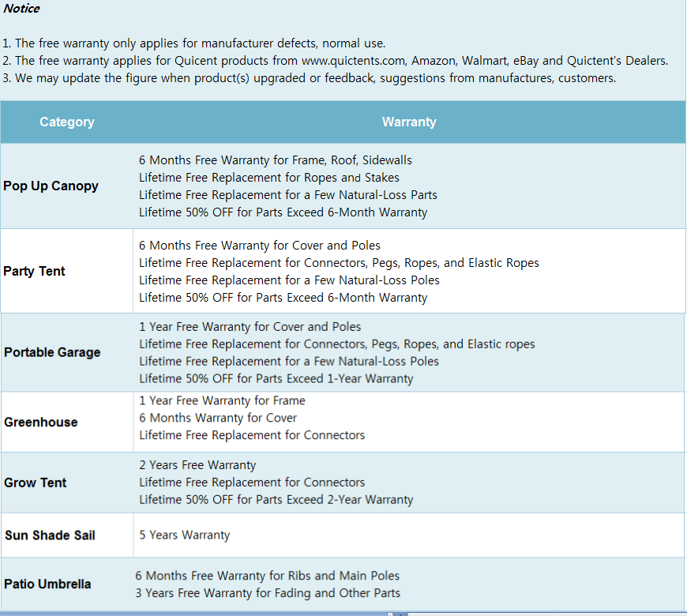This screenshot has width=687, height=616.
Task: Select notice line about manufacturer defects, normal use
Action: point(194,43)
